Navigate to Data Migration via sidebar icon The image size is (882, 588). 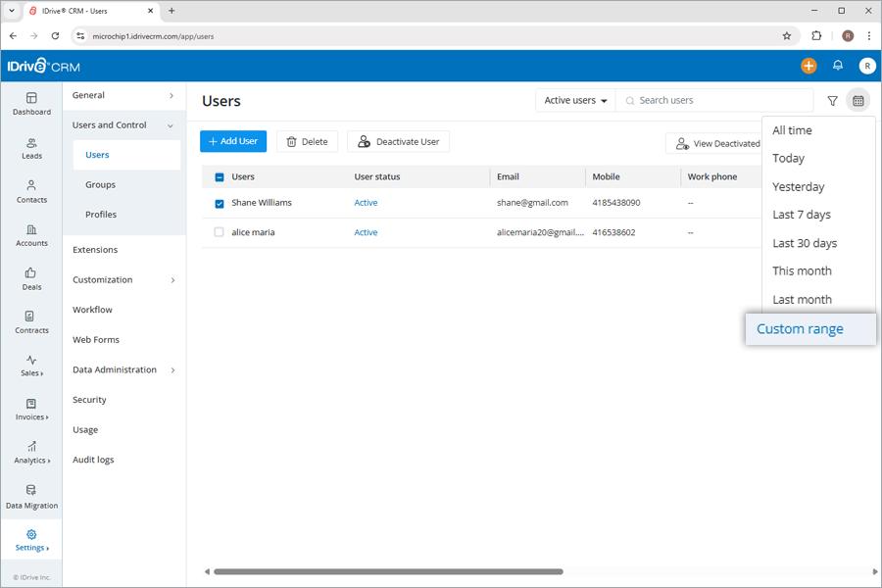coord(31,495)
